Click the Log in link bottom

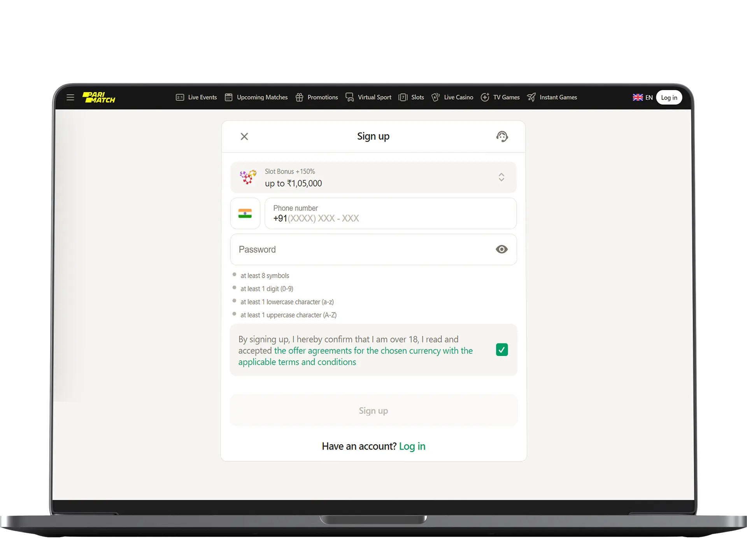(x=412, y=446)
